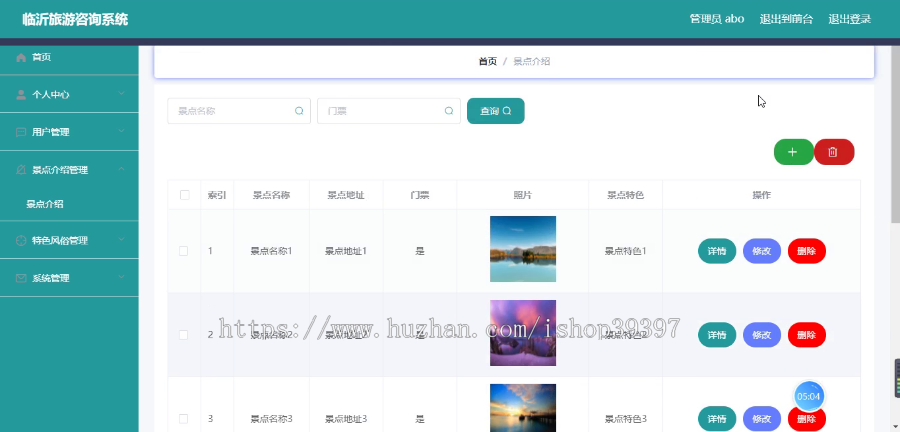Click the cell 景点地址3
900x432 pixels.
click(x=346, y=418)
